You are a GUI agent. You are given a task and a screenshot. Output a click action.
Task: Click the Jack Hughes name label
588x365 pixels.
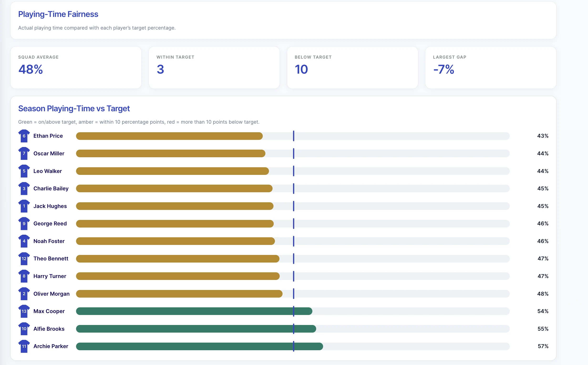pyautogui.click(x=50, y=206)
